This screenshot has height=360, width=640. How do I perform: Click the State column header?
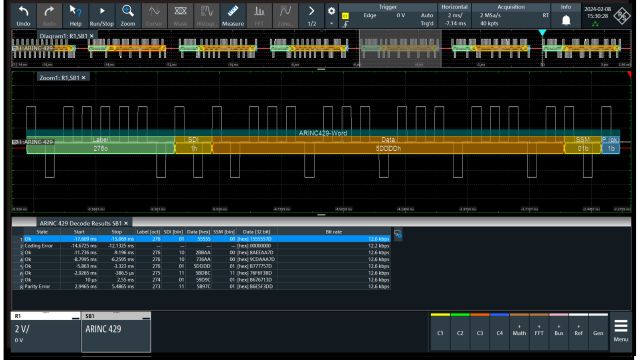pos(42,232)
